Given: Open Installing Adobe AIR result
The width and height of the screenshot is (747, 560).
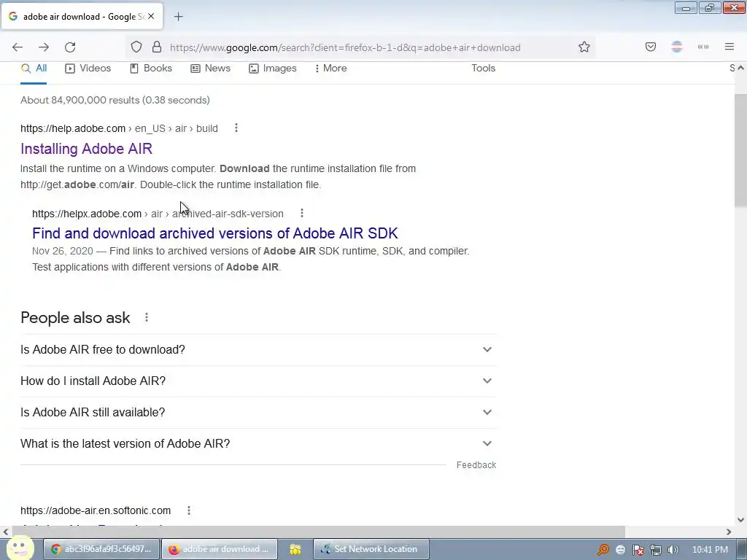Looking at the screenshot, I should (x=86, y=149).
